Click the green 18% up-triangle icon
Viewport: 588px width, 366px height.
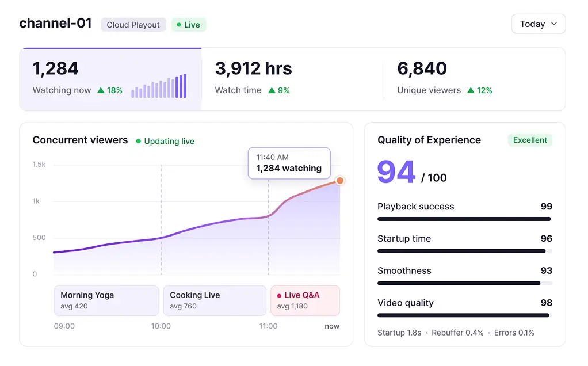[x=101, y=90]
